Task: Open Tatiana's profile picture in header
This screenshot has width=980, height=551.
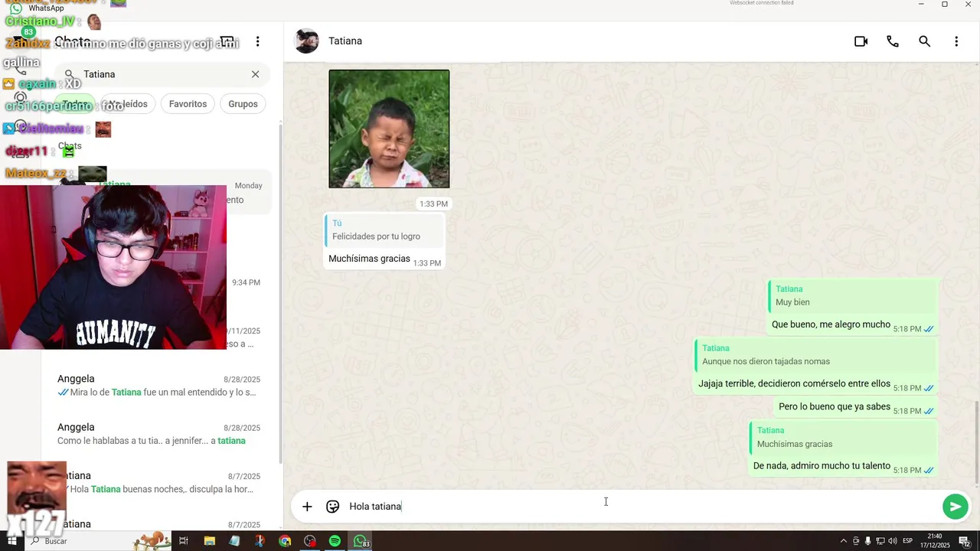Action: pyautogui.click(x=307, y=41)
